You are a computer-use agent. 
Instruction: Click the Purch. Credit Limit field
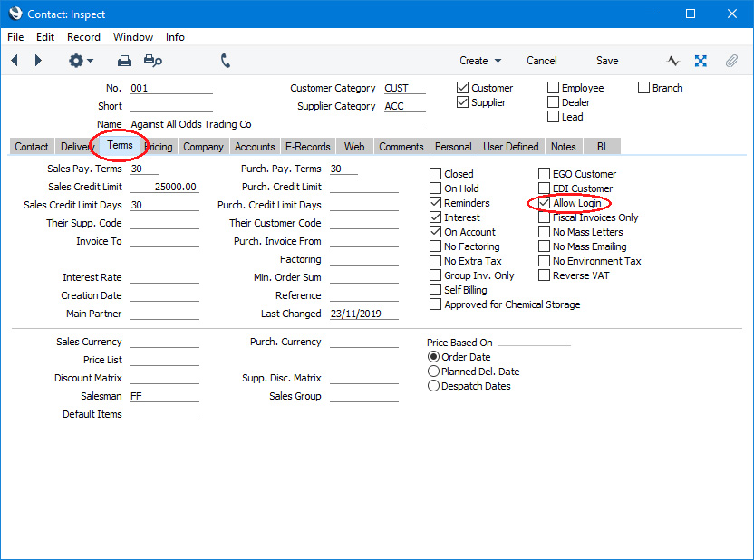coord(364,187)
